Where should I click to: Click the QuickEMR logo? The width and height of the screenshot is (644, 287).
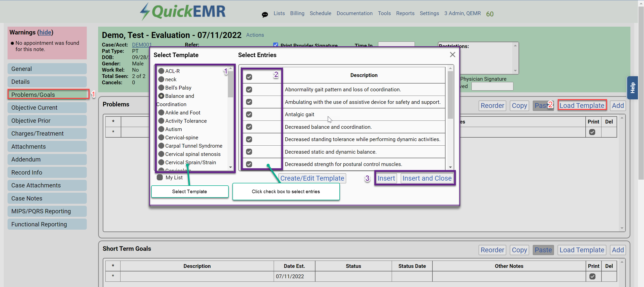point(183,12)
